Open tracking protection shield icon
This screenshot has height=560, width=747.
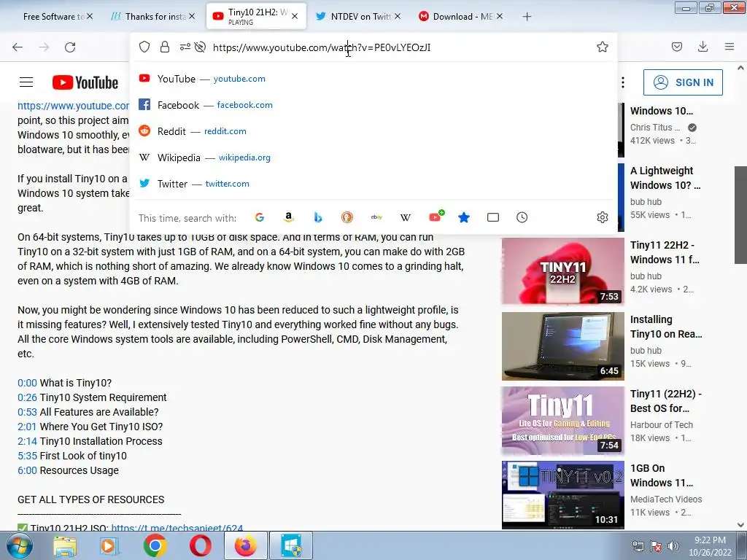144,47
